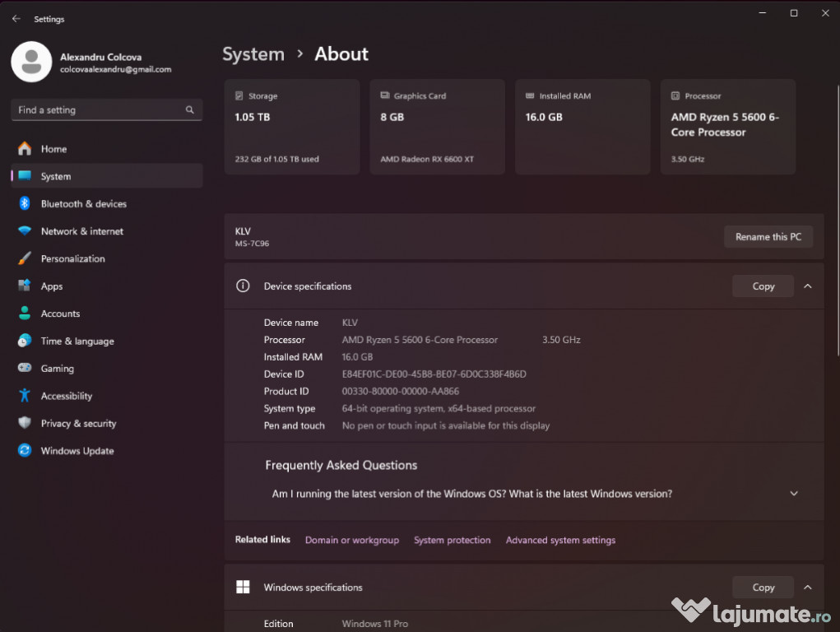Click the account email colcovaalexandru@gmail.com
The image size is (840, 632).
116,69
